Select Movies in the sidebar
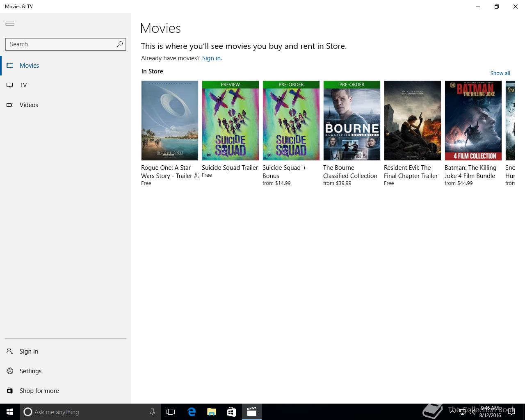 [x=66, y=66]
